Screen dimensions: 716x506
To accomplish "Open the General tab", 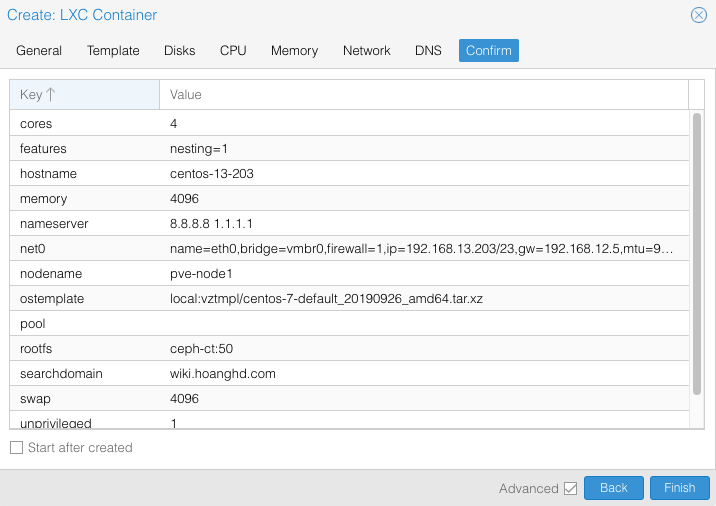I will [39, 50].
